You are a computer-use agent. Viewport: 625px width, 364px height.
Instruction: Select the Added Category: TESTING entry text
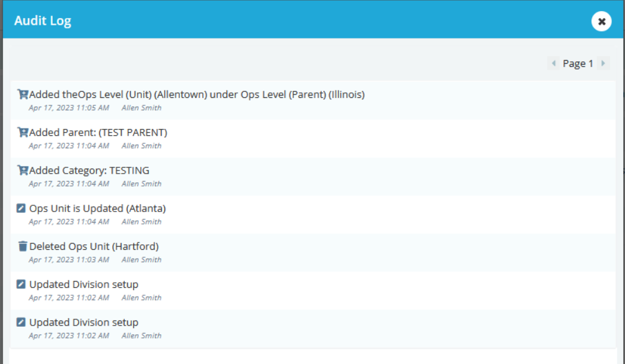(x=89, y=171)
